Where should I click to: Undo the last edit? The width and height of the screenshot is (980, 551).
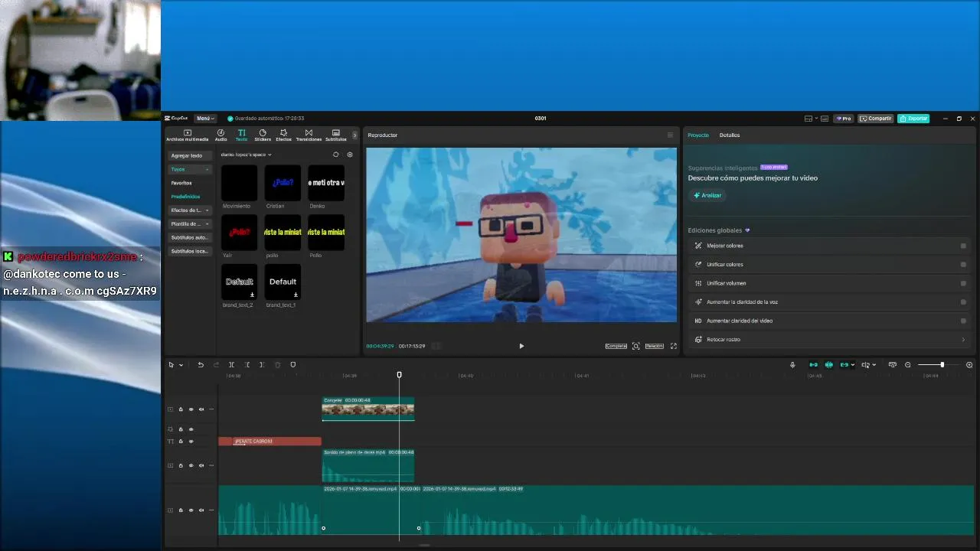pyautogui.click(x=201, y=365)
